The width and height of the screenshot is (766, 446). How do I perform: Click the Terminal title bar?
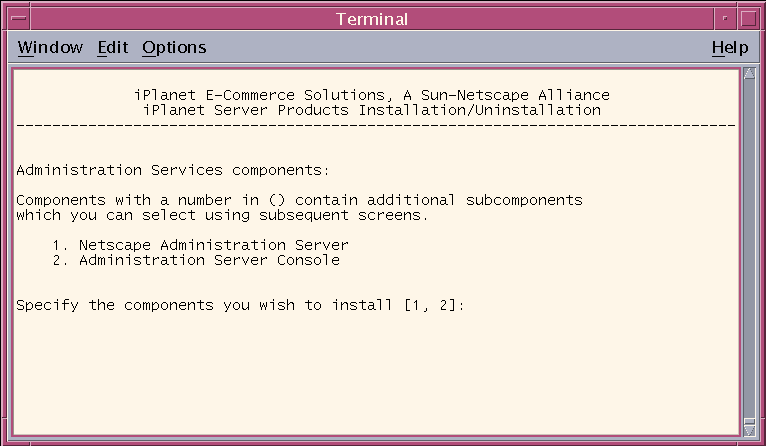(x=372, y=19)
